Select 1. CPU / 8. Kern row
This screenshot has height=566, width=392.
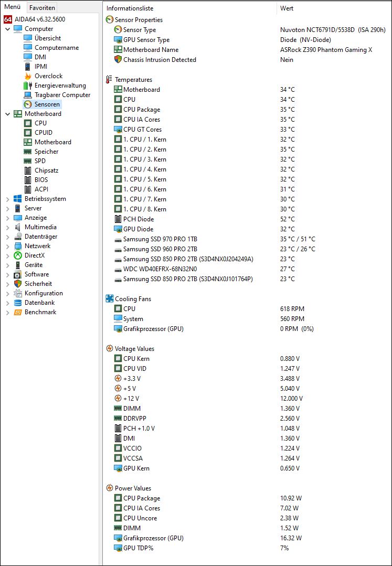[x=247, y=209]
